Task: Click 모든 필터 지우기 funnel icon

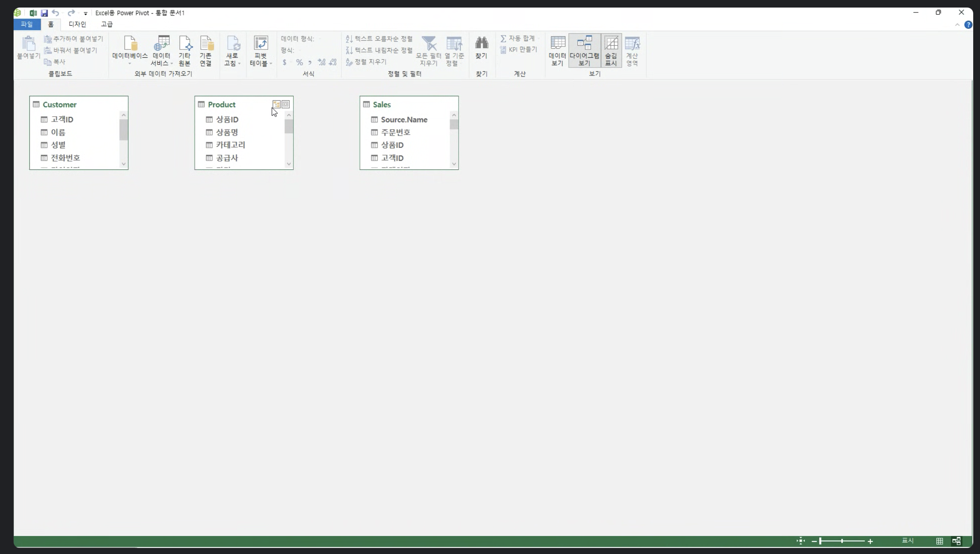Action: click(x=429, y=44)
